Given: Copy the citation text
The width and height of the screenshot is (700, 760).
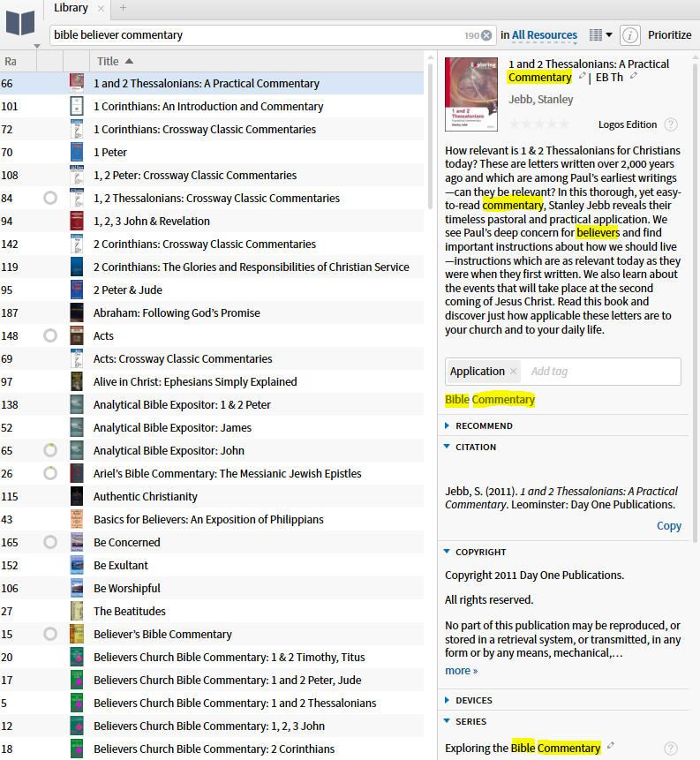Looking at the screenshot, I should point(669,525).
